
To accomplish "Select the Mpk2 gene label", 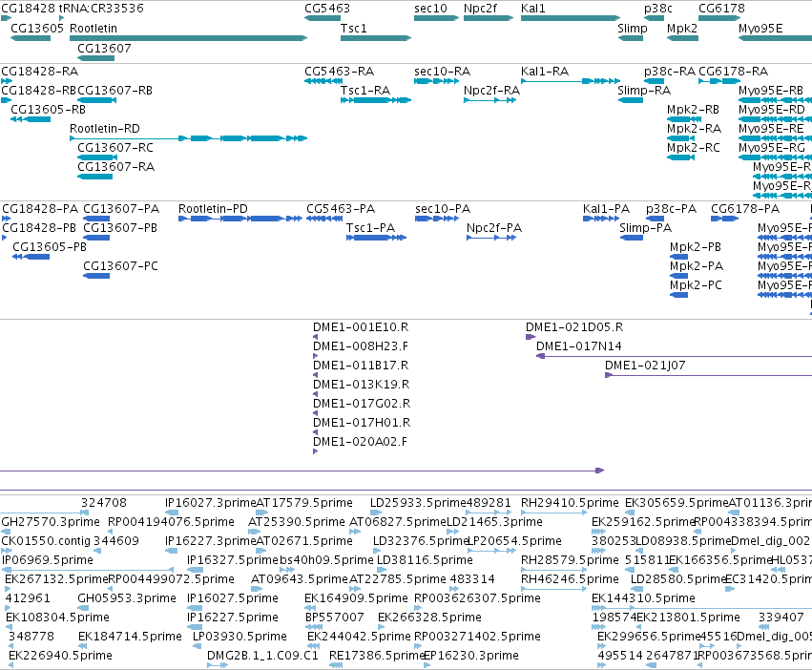I will (682, 28).
